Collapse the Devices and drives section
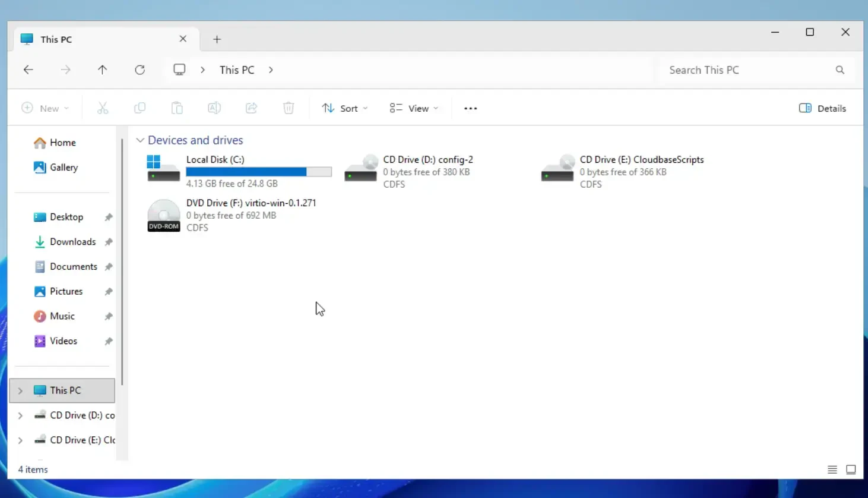The width and height of the screenshot is (868, 498). click(140, 140)
